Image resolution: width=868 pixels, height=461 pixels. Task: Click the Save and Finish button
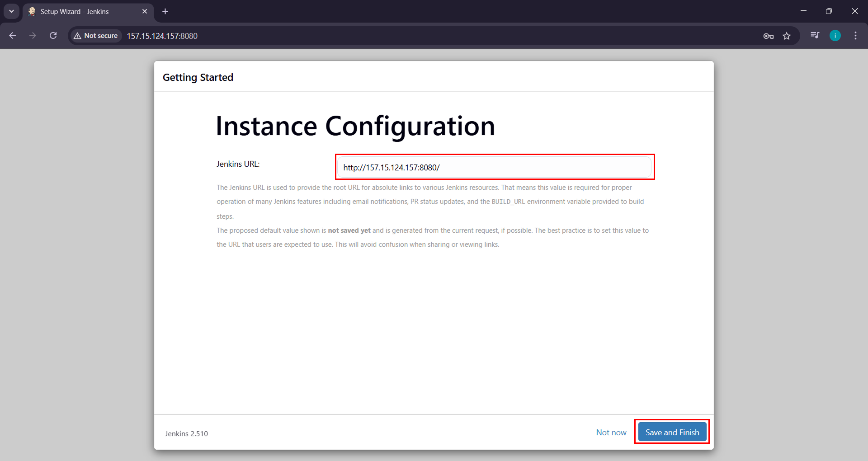coord(672,432)
